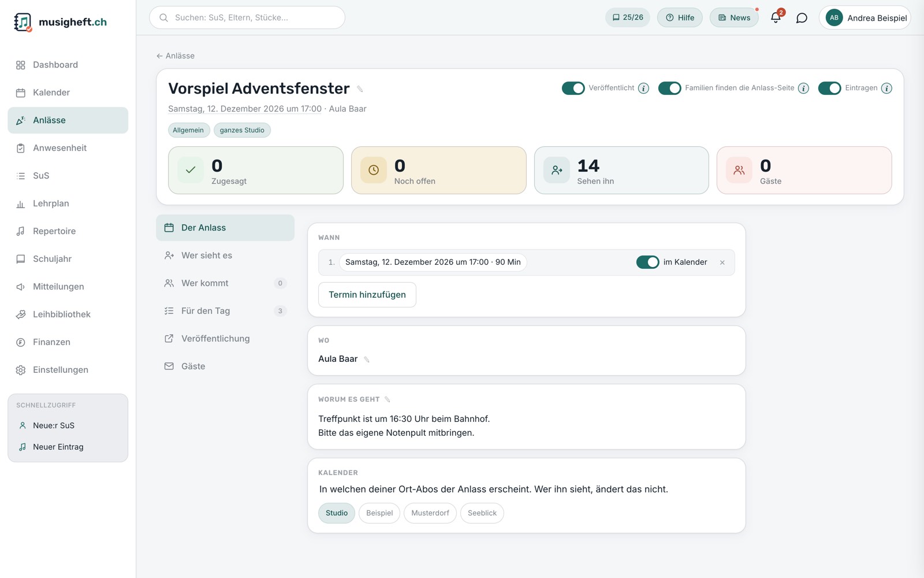Open the Gäste tab
The height and width of the screenshot is (578, 924).
pos(225,366)
